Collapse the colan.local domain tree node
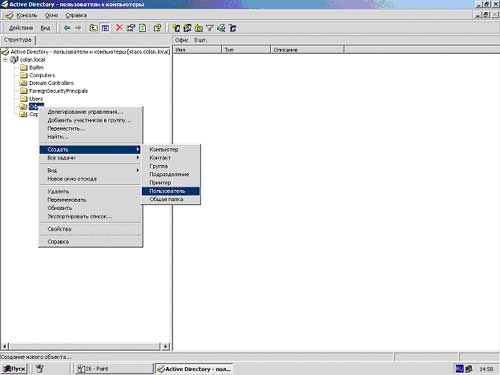The width and height of the screenshot is (500, 375). click(x=5, y=60)
